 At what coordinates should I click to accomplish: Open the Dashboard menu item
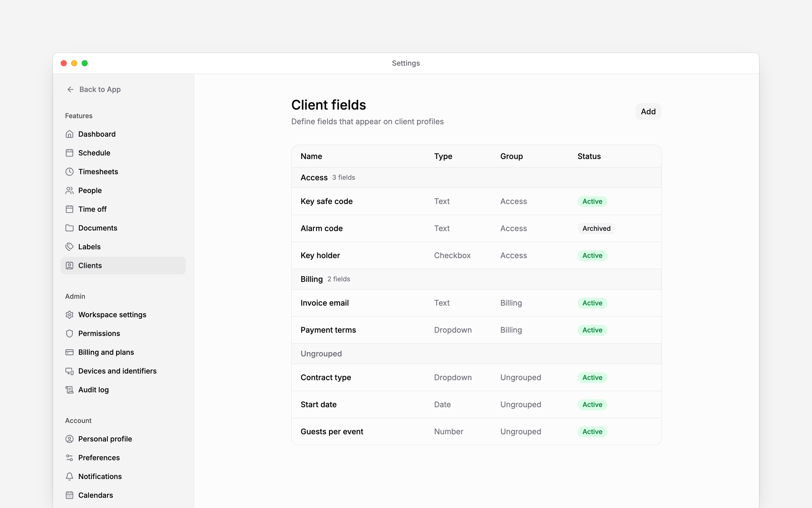point(123,134)
